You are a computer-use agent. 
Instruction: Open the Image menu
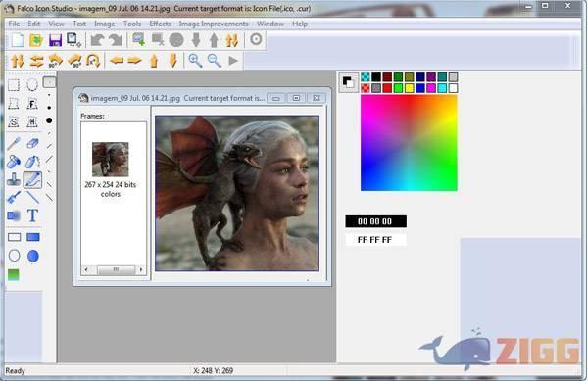(104, 24)
